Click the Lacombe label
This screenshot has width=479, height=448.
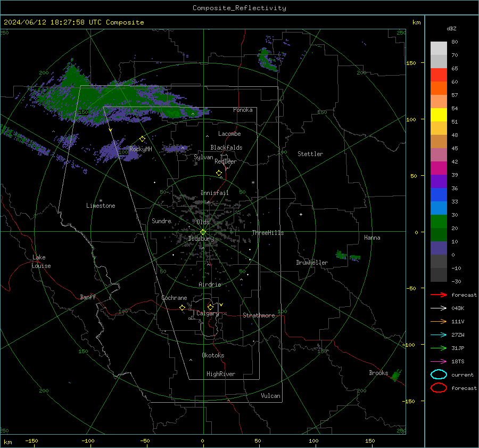(x=229, y=134)
